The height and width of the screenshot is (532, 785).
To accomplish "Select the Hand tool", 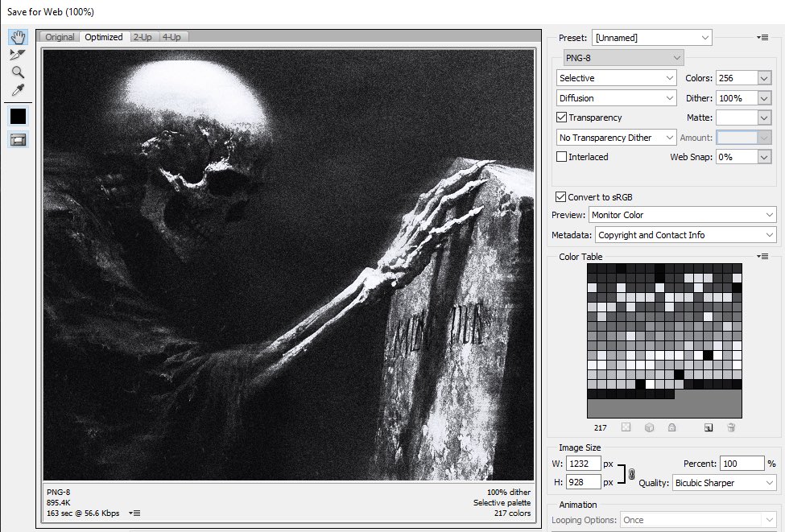I will (18, 37).
